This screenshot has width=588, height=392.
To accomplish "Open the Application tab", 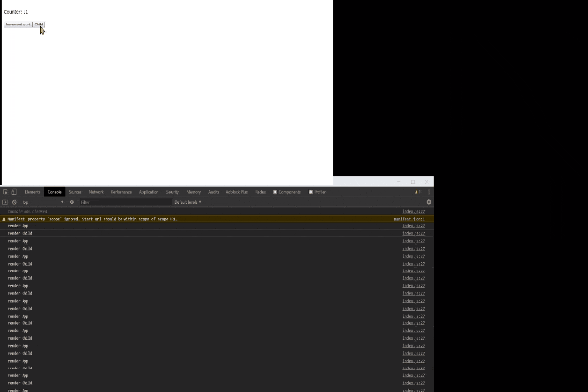I will [149, 192].
